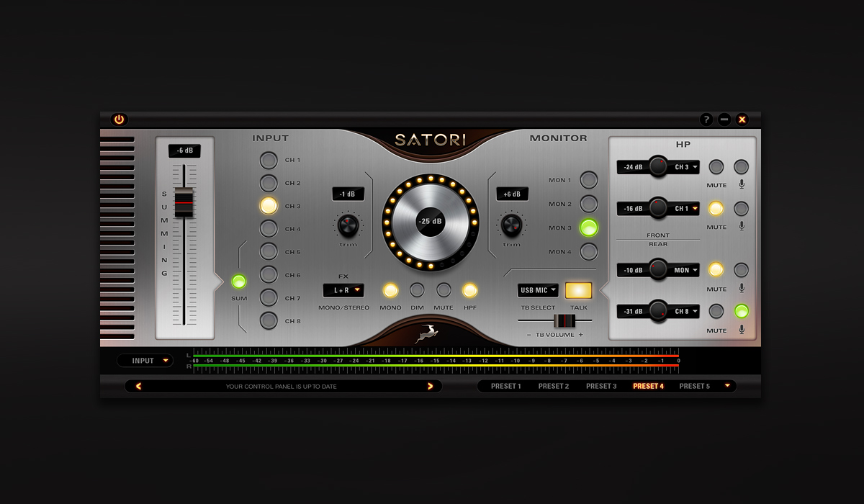Open the L + R mono/stereo dropdown
The height and width of the screenshot is (504, 864).
pyautogui.click(x=343, y=290)
